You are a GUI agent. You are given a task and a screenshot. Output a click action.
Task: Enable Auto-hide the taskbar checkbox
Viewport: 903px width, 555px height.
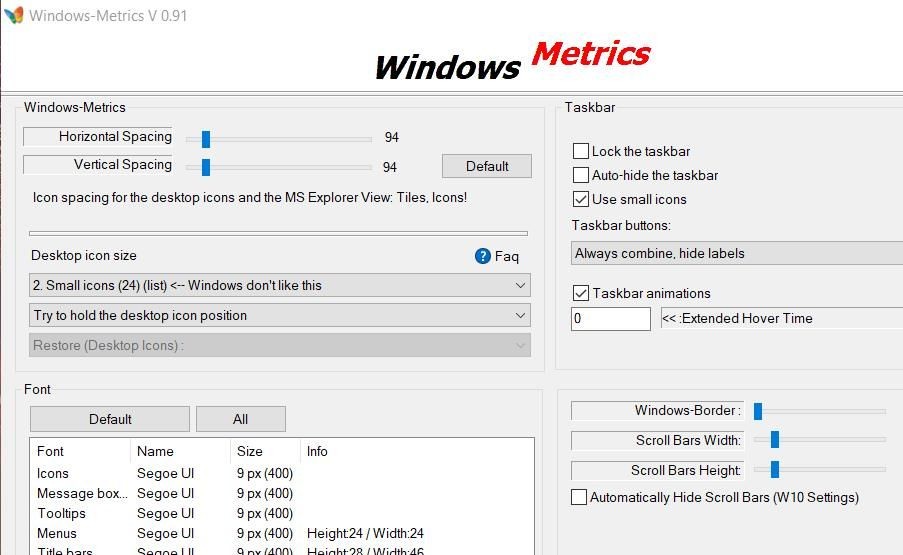point(580,175)
